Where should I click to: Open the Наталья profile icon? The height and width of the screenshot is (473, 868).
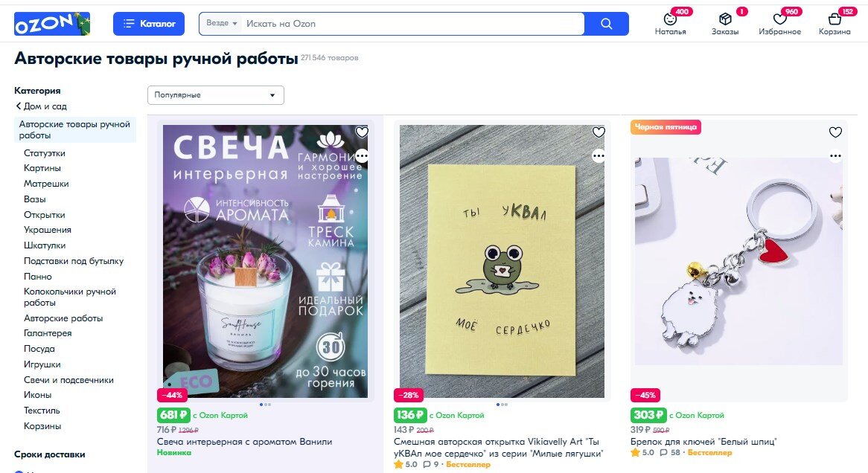coord(670,19)
